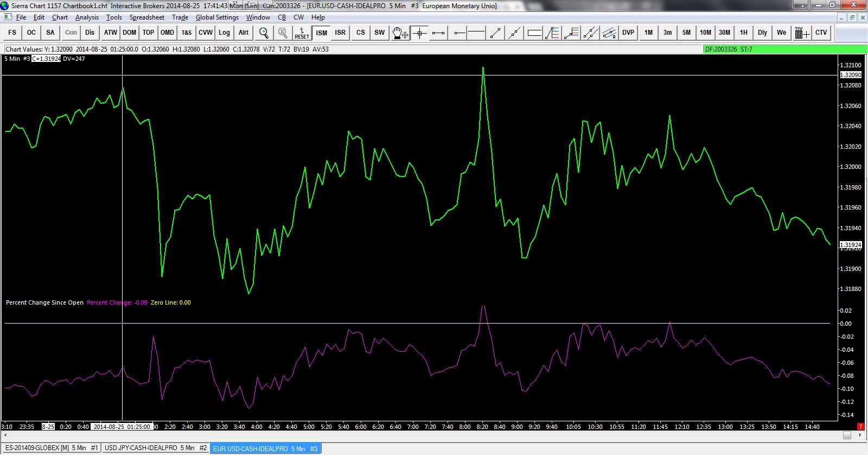
Task: Select the price projection tool
Action: [571, 33]
